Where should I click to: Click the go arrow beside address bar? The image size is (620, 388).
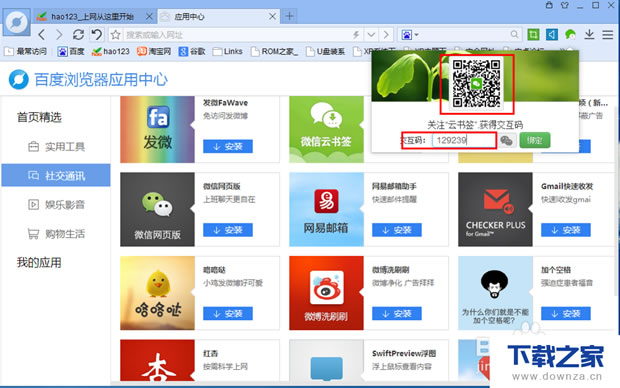[x=386, y=35]
